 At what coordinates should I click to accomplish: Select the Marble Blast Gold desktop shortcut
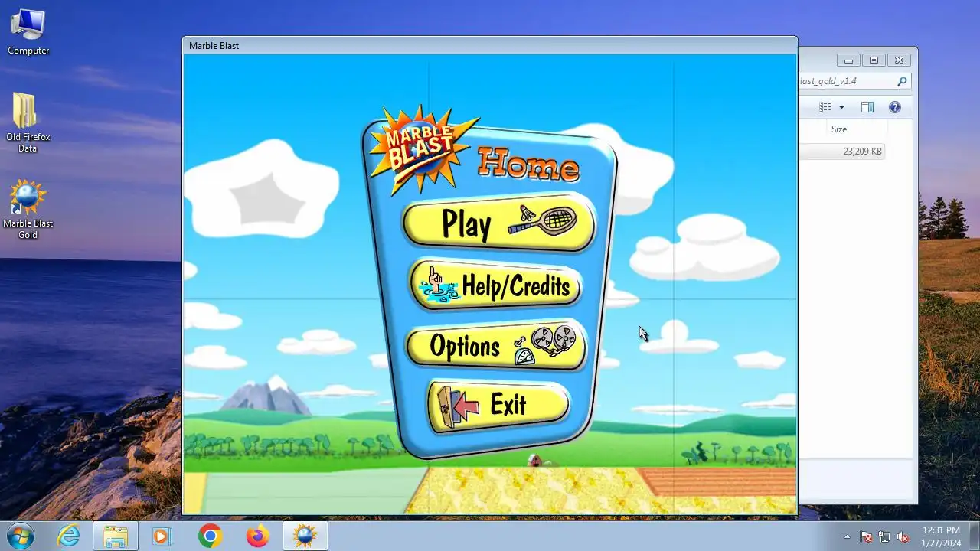pyautogui.click(x=28, y=210)
